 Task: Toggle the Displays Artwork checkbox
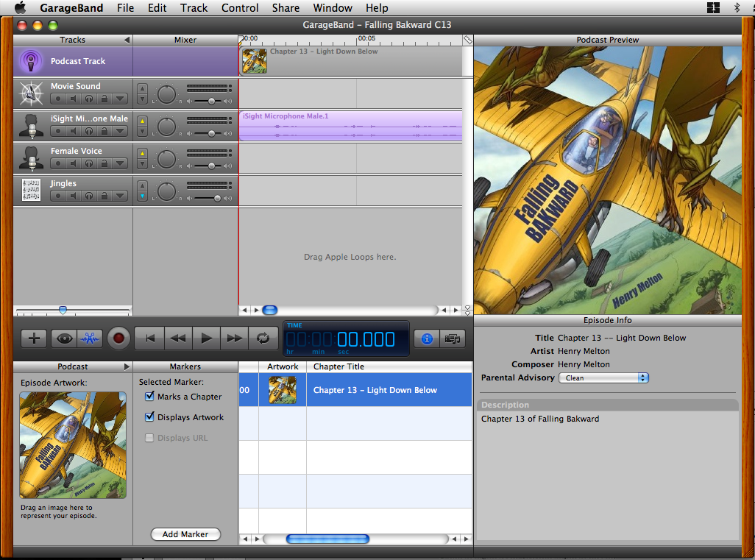pos(149,417)
